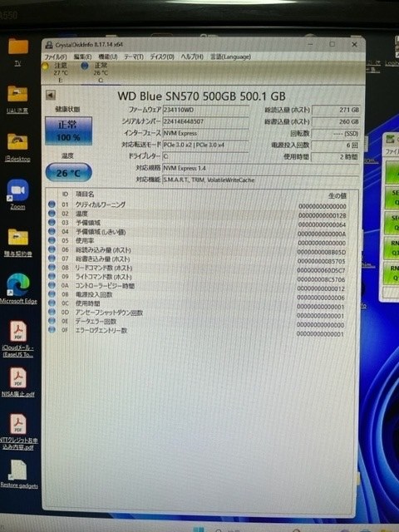Open the 編集(E) menu

coord(83,57)
